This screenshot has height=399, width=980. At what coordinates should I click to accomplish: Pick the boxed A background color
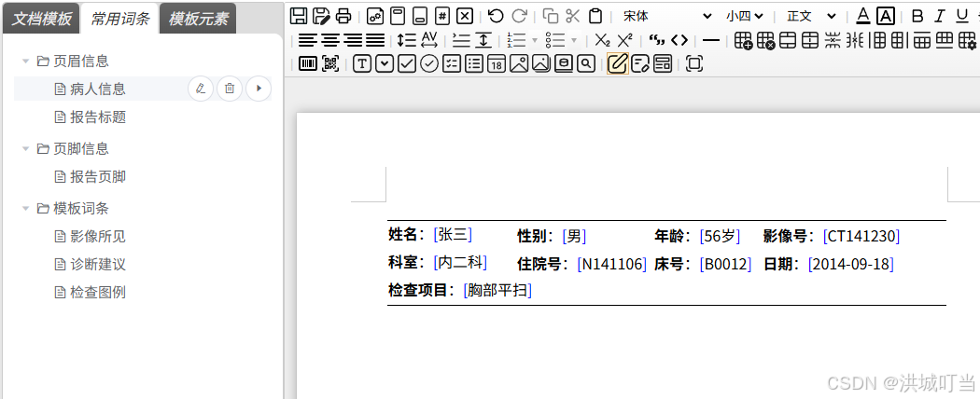(x=886, y=16)
